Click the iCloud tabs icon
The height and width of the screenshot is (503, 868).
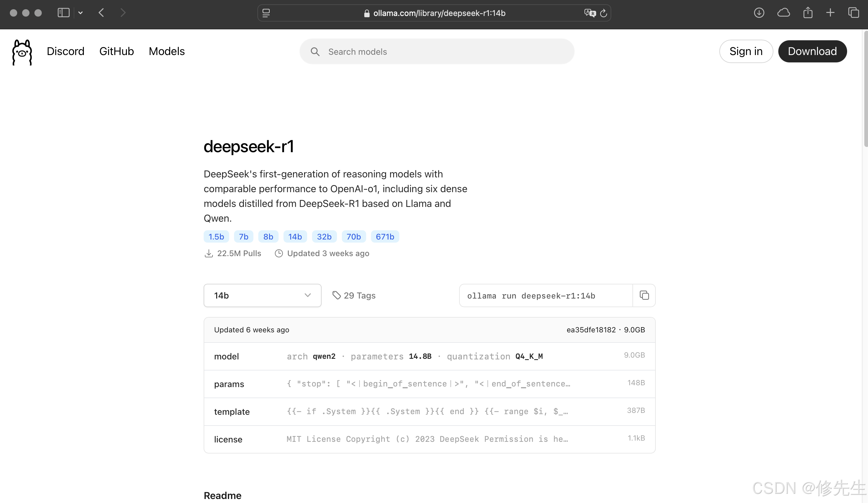[x=784, y=13]
